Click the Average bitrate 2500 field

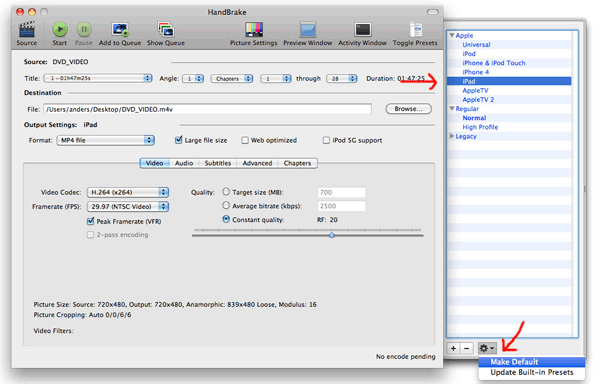tap(341, 206)
